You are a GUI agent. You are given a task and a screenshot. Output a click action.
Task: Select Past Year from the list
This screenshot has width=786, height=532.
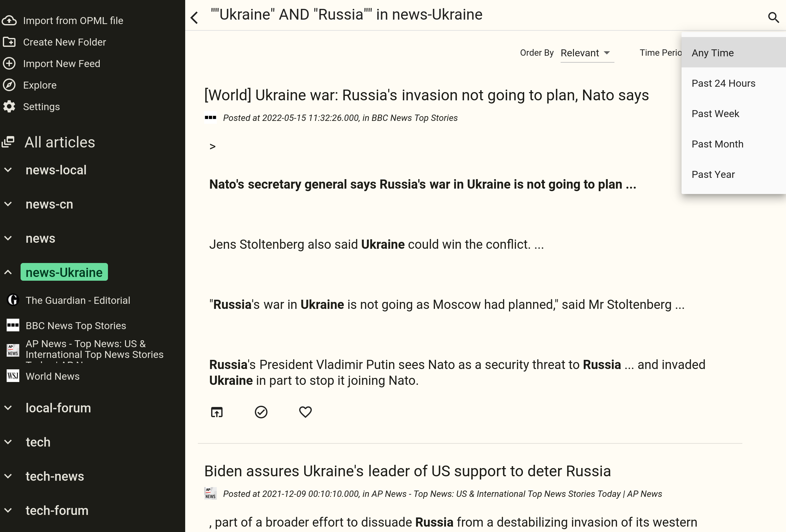pyautogui.click(x=713, y=174)
